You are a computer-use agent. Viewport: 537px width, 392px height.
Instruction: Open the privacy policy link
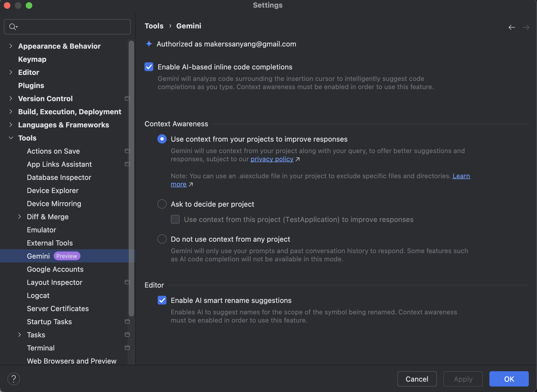[272, 159]
